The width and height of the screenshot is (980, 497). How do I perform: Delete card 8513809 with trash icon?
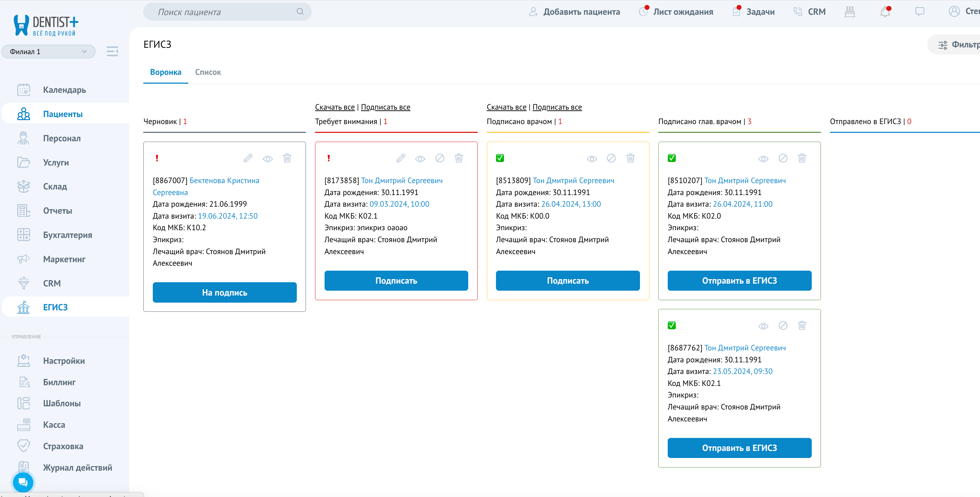point(631,158)
